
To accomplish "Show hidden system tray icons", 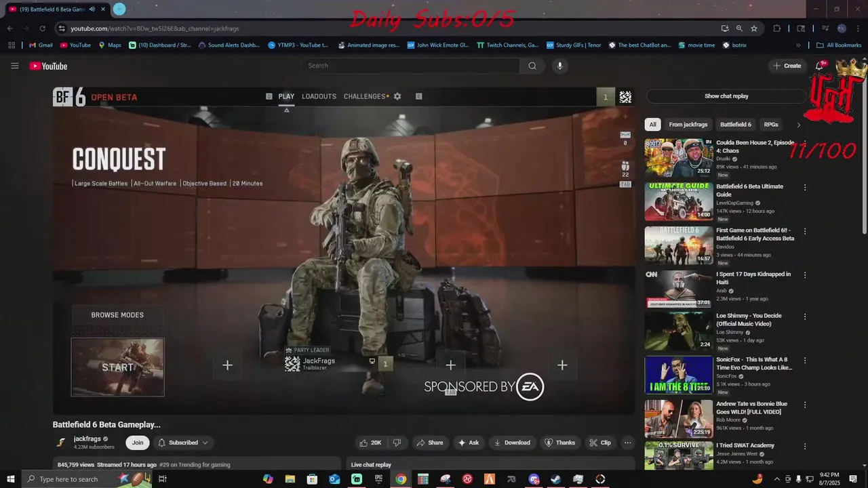I will click(x=776, y=479).
